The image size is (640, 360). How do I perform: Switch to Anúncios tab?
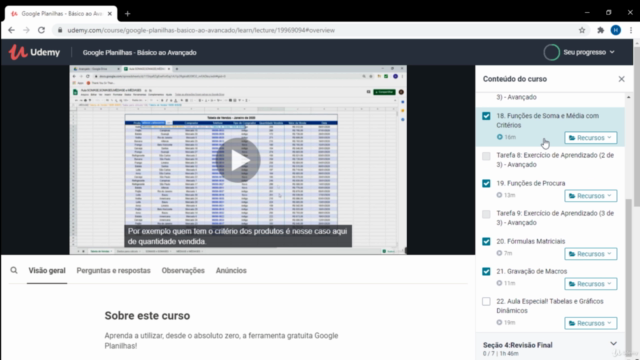point(231,270)
